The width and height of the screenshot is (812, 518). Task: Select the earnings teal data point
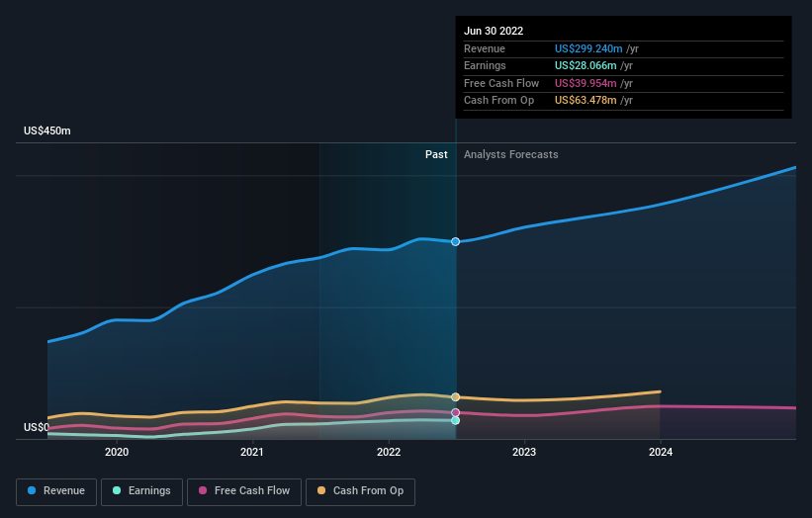click(x=455, y=421)
